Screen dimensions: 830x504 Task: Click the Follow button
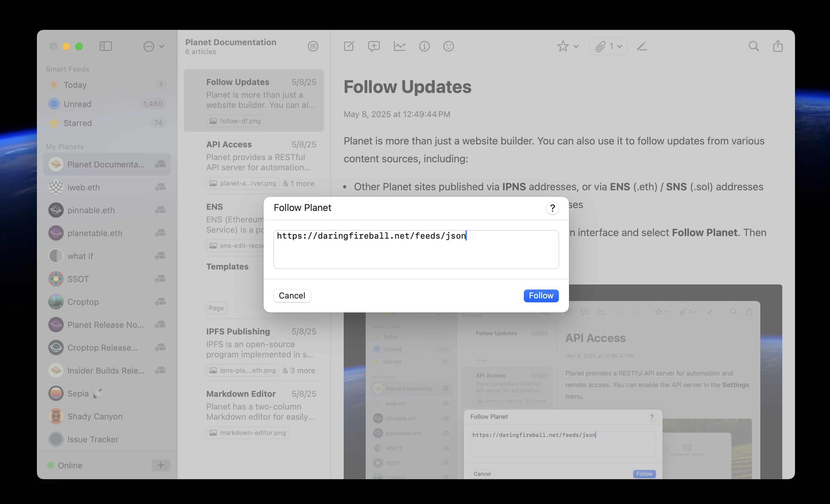541,296
